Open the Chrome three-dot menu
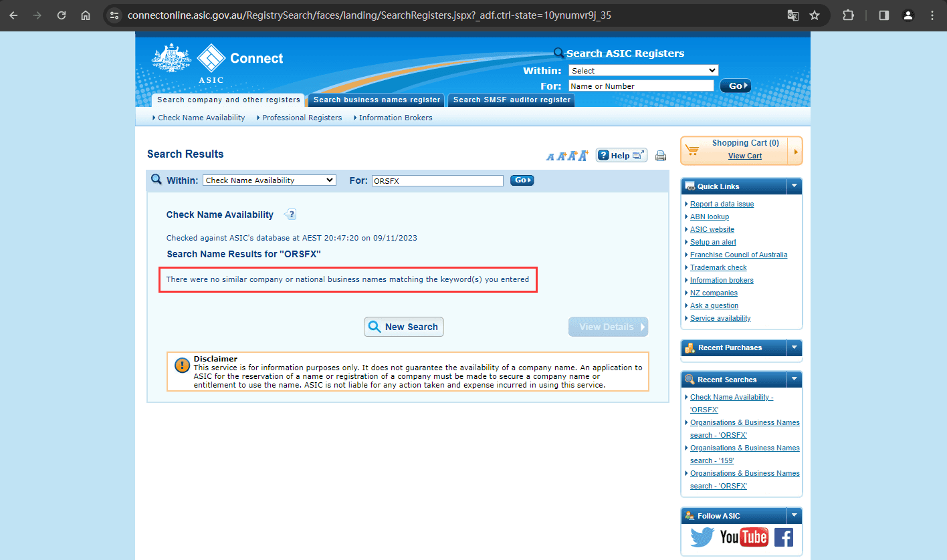 pyautogui.click(x=932, y=15)
